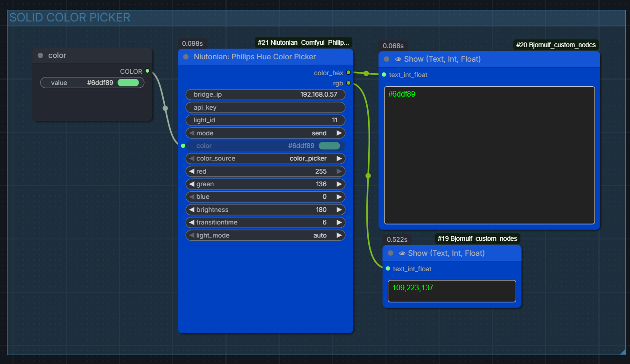Click the brightness value 180

coord(321,210)
